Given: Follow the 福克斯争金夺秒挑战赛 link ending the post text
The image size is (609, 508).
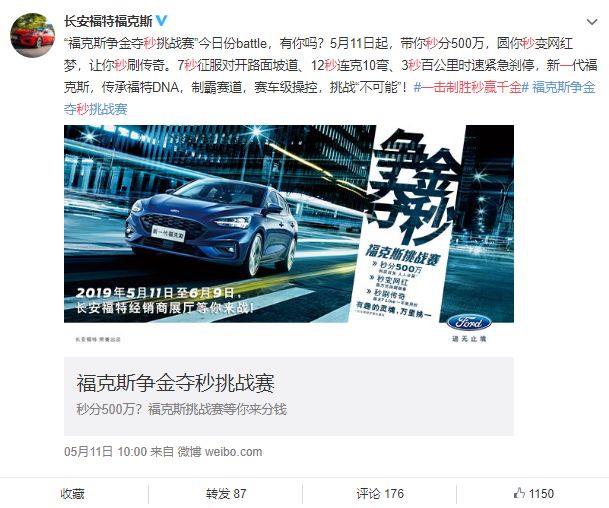Looking at the screenshot, I should click(x=329, y=98).
